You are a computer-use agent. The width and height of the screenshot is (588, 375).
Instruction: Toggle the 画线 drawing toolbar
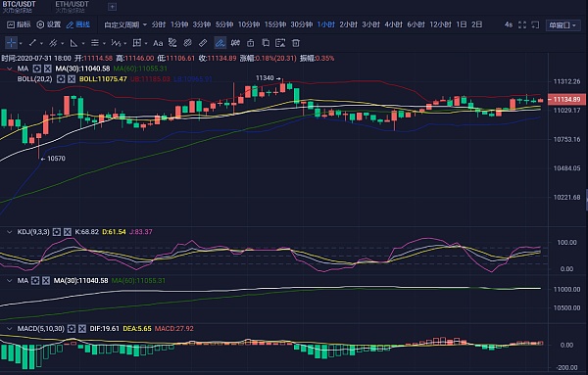click(x=78, y=24)
